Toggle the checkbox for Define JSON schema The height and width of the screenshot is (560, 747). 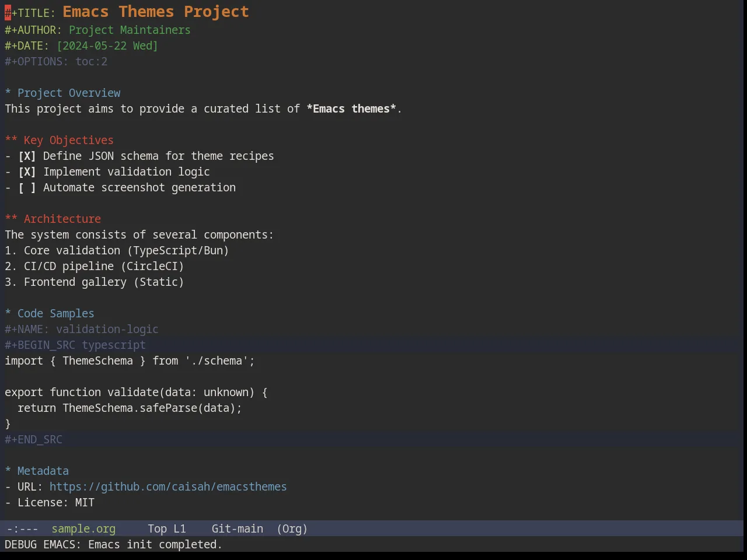click(x=27, y=156)
